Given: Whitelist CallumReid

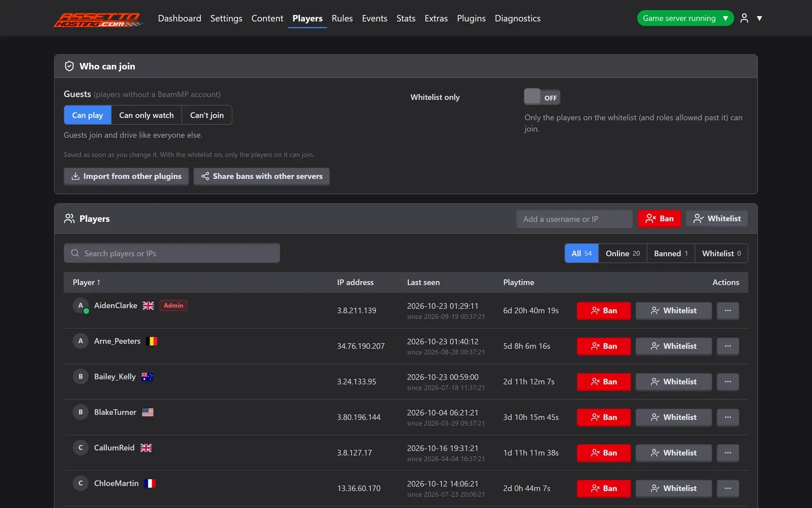Looking at the screenshot, I should (x=674, y=453).
